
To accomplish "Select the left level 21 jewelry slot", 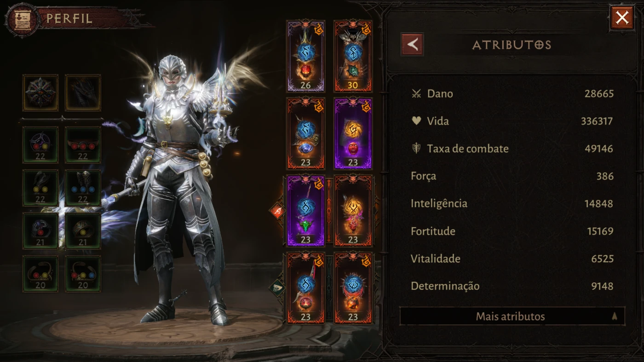I will point(40,231).
